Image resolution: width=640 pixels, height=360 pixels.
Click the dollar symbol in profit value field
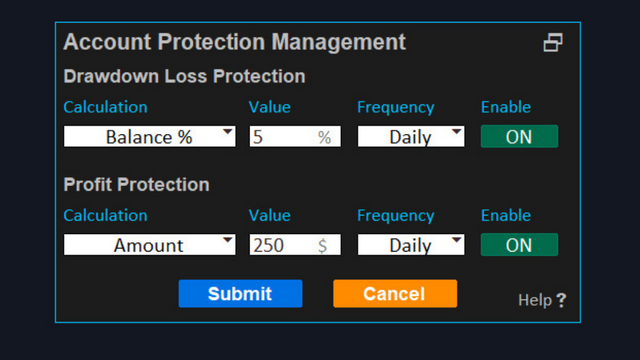pos(322,245)
